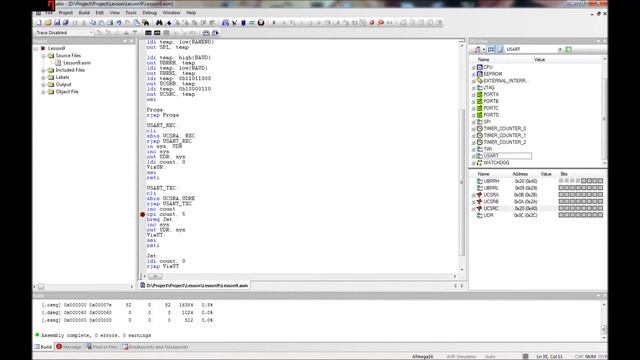
Task: Click the I/O view list layout icon
Action: tap(500, 49)
